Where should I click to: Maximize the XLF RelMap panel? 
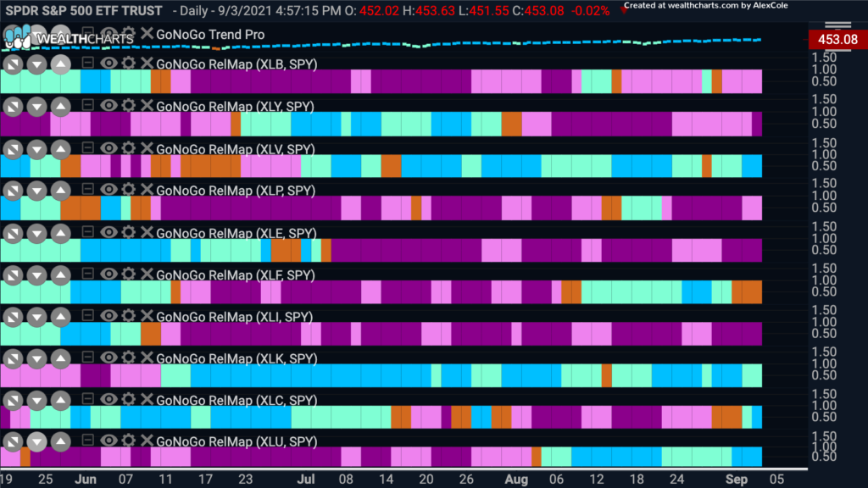[13, 275]
